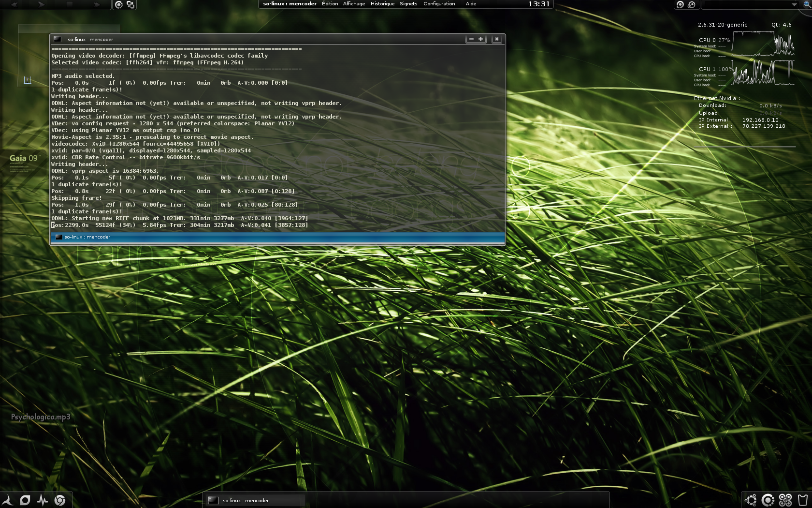Click the Gaia 09 wallpaper widget label
Image resolution: width=812 pixels, height=508 pixels.
pyautogui.click(x=23, y=158)
